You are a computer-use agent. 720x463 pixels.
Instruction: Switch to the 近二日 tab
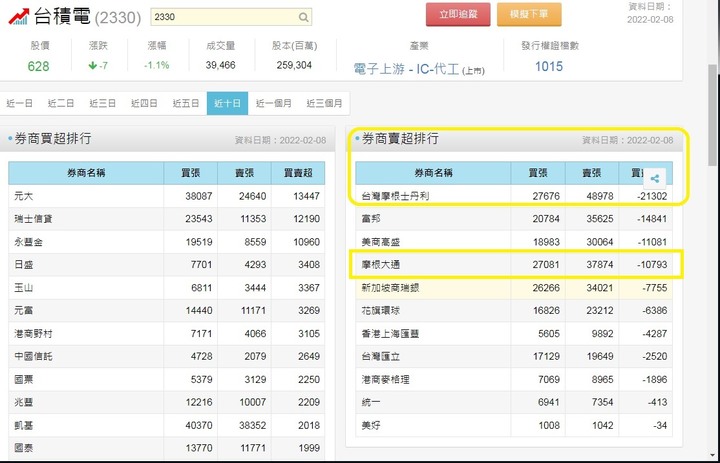tap(61, 103)
